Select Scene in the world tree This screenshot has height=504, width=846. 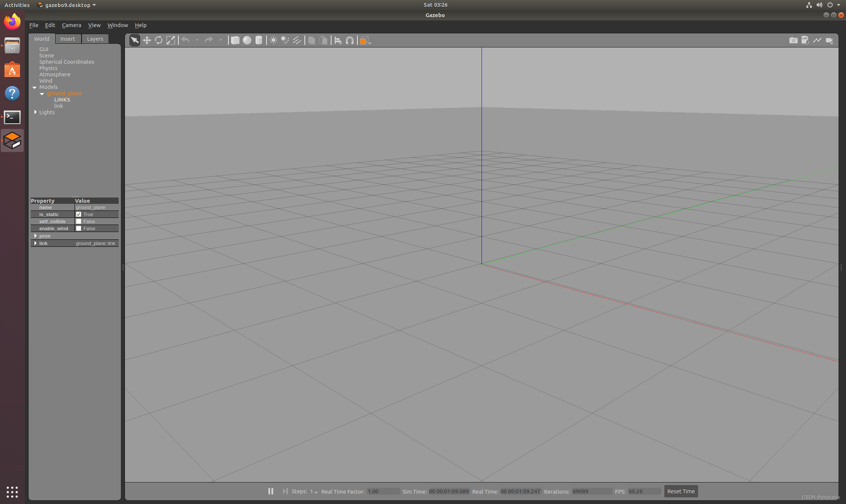[x=47, y=56]
